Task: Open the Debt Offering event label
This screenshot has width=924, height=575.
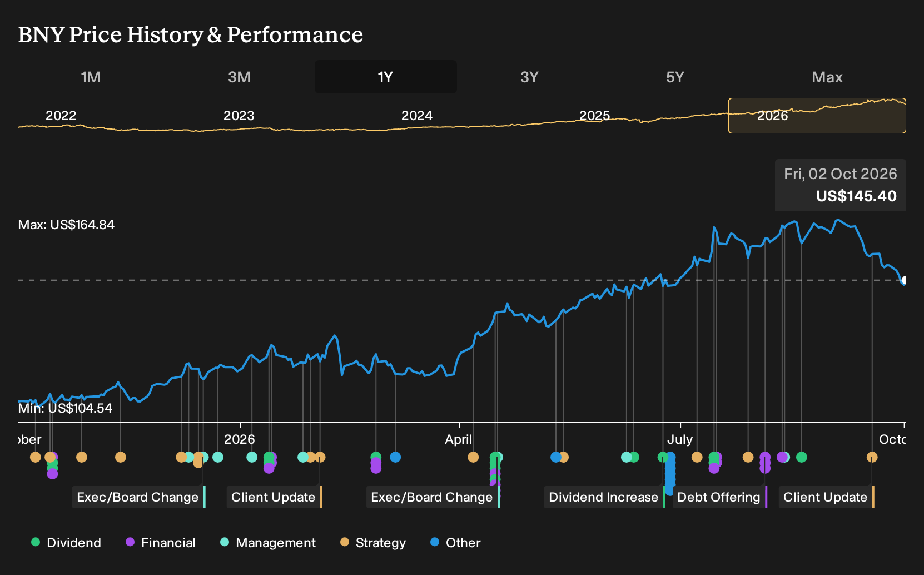Action: pos(719,497)
